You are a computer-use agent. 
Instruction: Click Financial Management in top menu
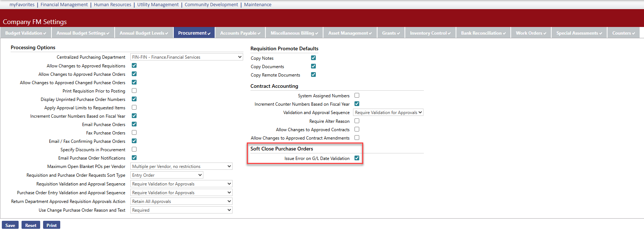[x=64, y=5]
